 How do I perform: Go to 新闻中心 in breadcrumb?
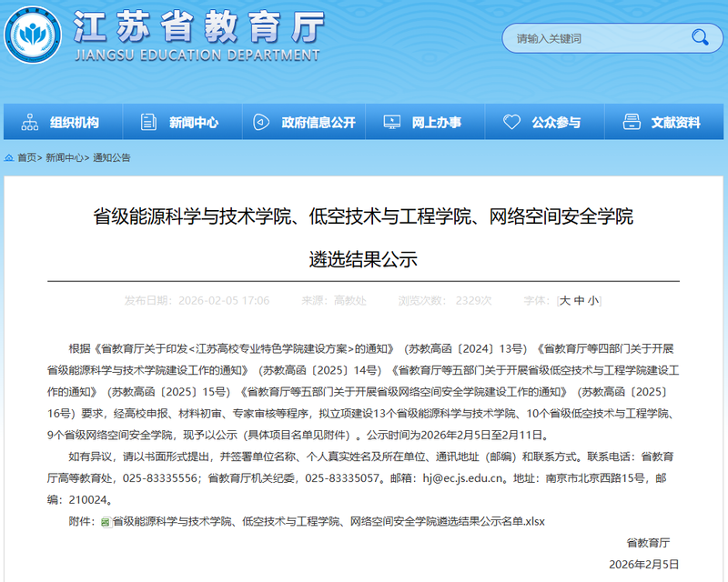tap(65, 158)
